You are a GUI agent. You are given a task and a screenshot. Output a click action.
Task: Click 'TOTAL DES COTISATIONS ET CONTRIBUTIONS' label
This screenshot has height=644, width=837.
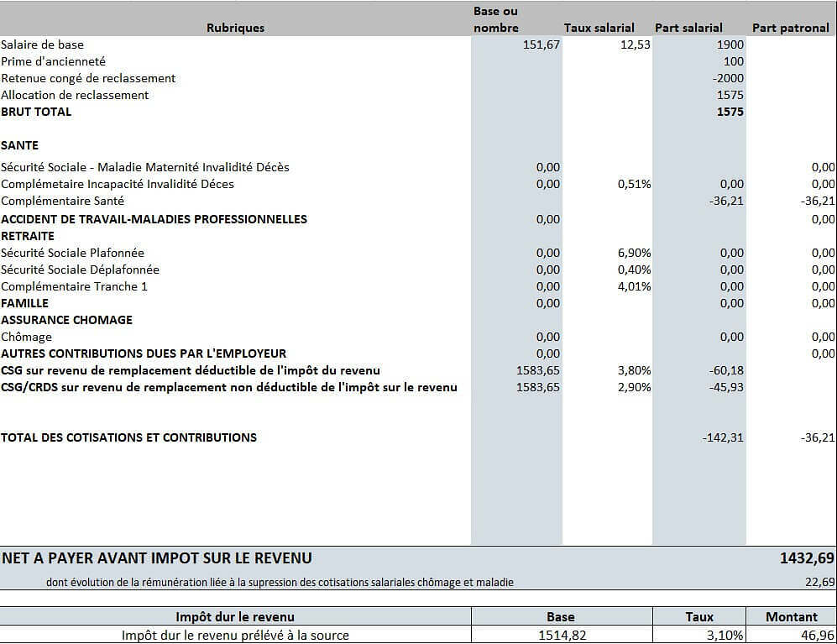pyautogui.click(x=128, y=438)
